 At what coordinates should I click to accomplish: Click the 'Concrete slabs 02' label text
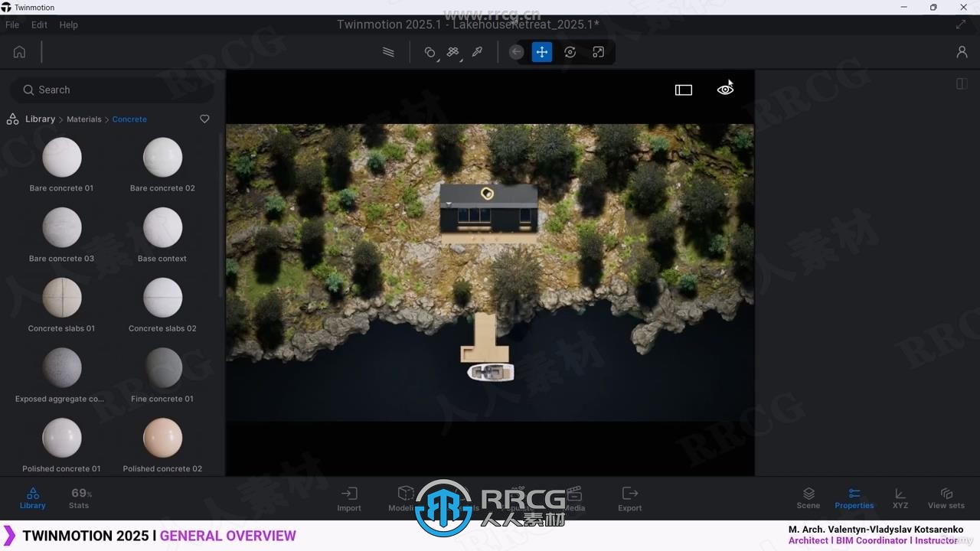point(162,328)
